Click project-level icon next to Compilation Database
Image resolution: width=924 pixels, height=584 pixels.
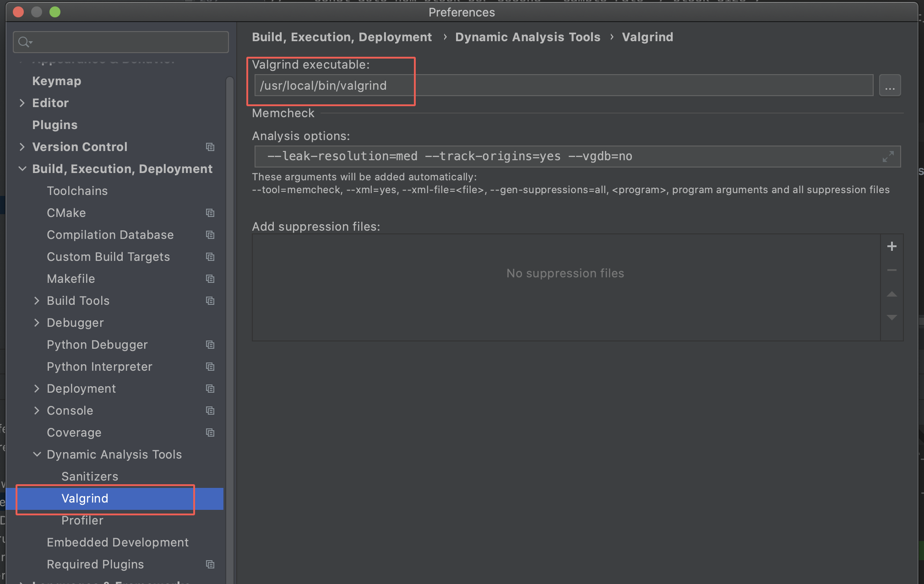coord(210,235)
